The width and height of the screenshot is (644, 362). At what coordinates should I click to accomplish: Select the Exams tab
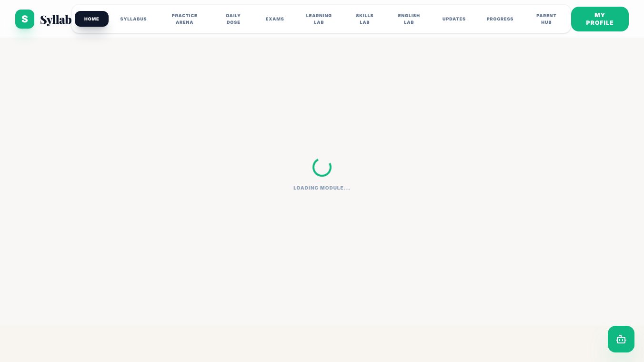[x=275, y=19]
